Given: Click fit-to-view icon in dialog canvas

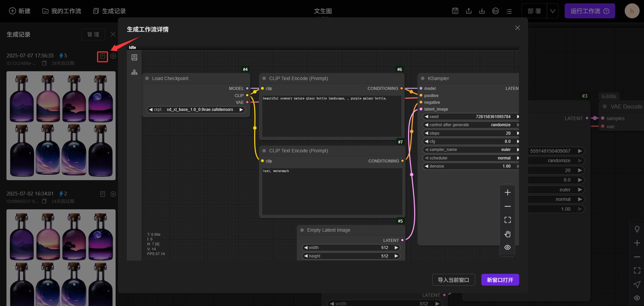Looking at the screenshot, I should pos(507,220).
